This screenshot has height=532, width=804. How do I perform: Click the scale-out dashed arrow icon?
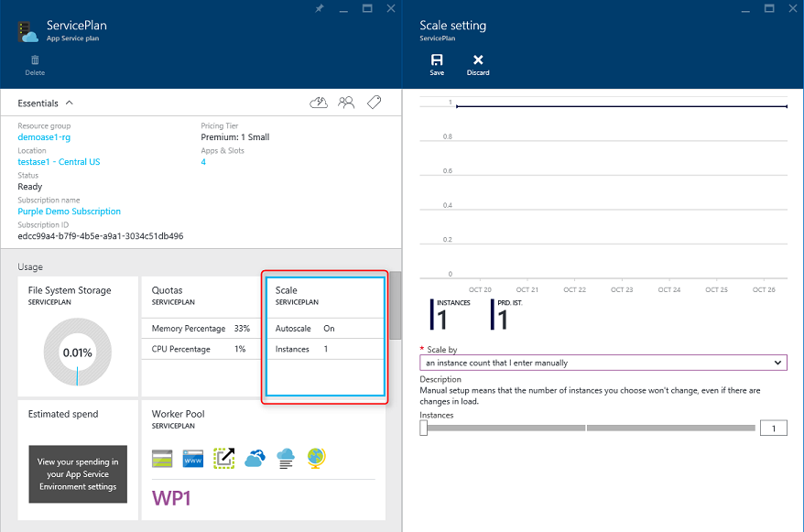point(223,458)
